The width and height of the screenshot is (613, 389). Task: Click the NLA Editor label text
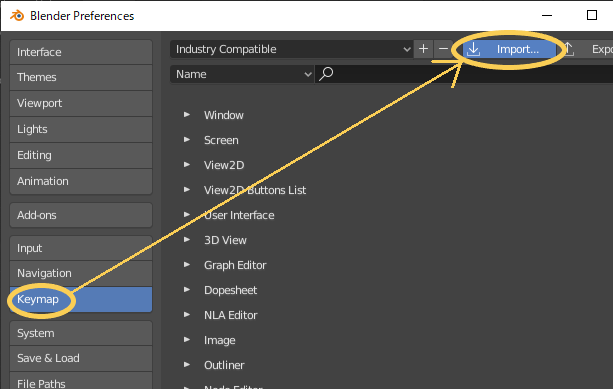231,315
